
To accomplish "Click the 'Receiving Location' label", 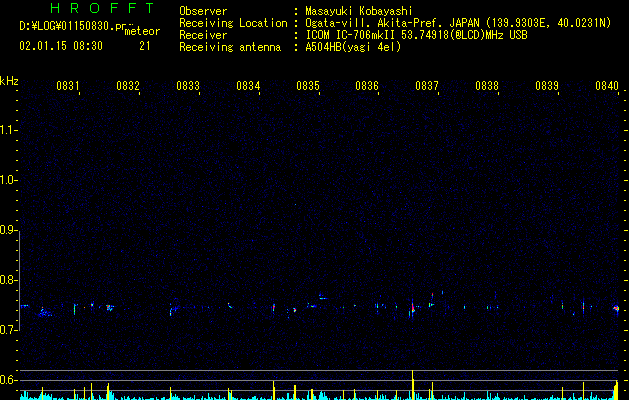I will click(233, 23).
